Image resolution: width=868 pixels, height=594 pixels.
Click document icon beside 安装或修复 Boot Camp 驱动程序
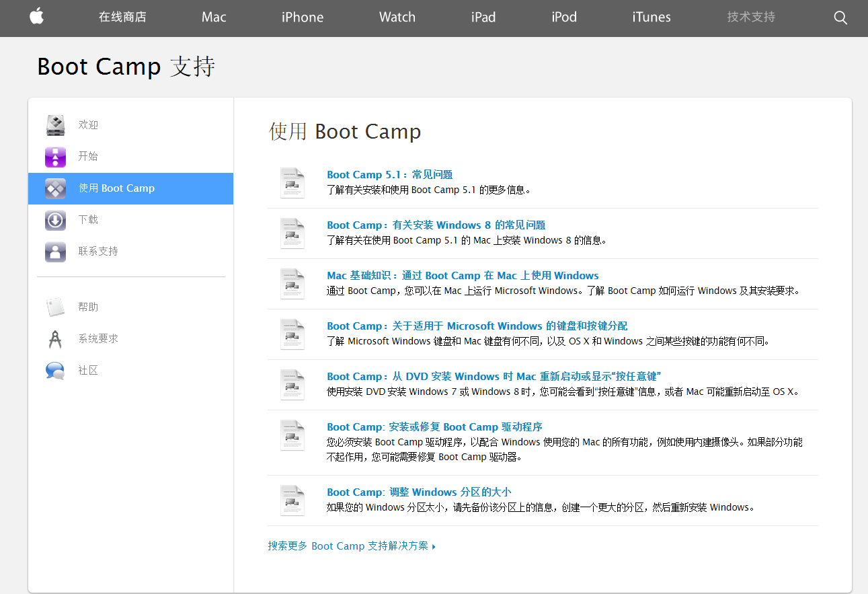(292, 435)
